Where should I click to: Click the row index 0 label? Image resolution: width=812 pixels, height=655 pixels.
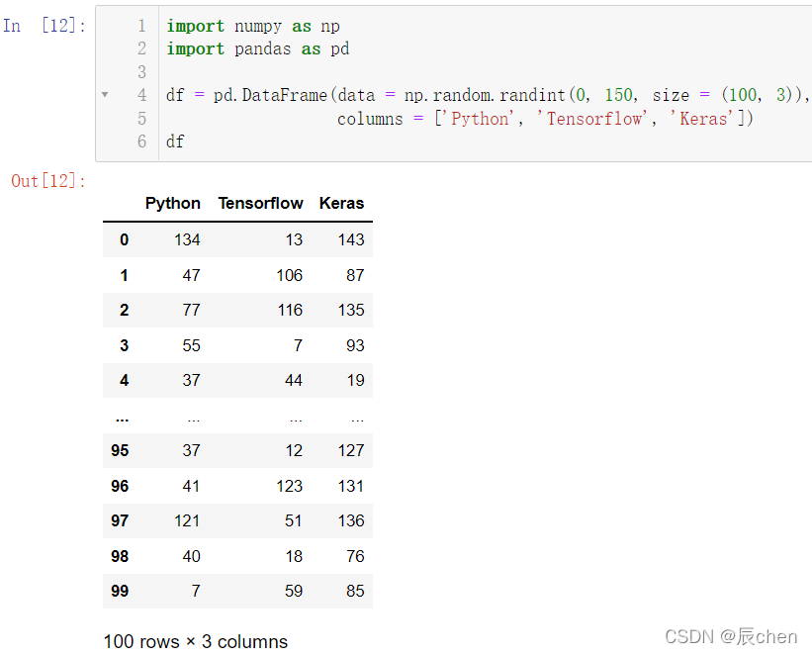(x=125, y=239)
